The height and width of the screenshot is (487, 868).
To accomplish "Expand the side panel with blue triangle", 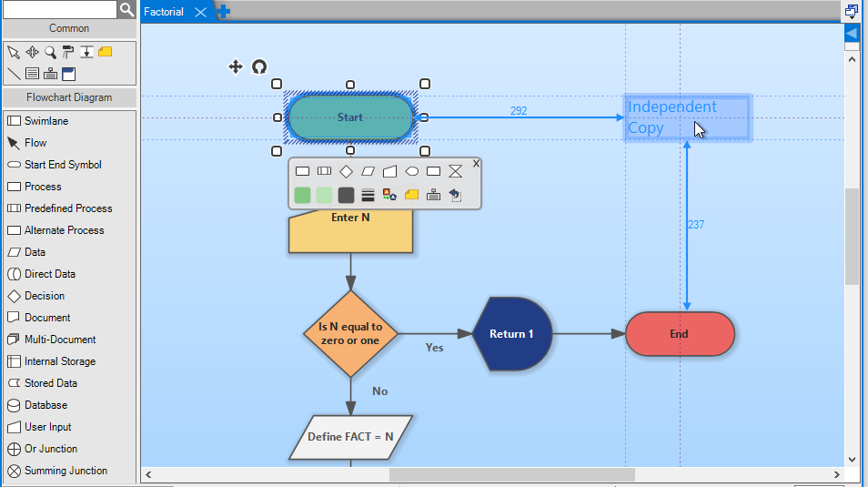I will (x=852, y=34).
